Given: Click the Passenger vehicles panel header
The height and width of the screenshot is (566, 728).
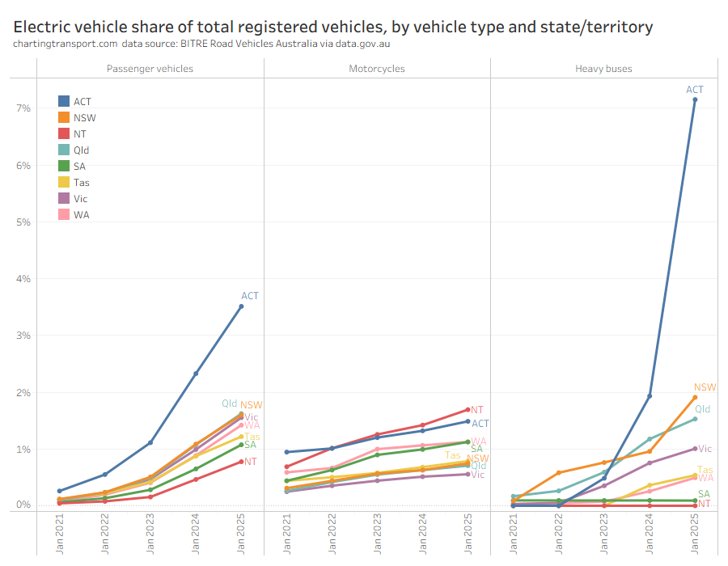Looking at the screenshot, I should (150, 69).
